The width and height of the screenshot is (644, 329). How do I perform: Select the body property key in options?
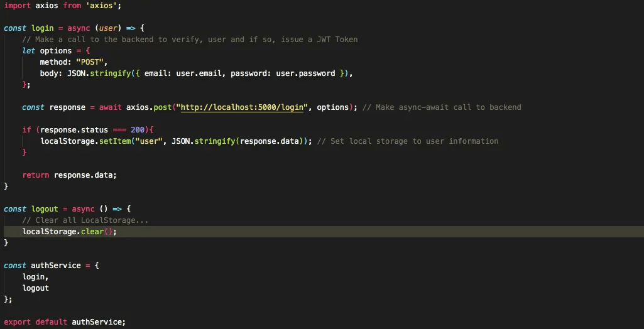pos(51,73)
